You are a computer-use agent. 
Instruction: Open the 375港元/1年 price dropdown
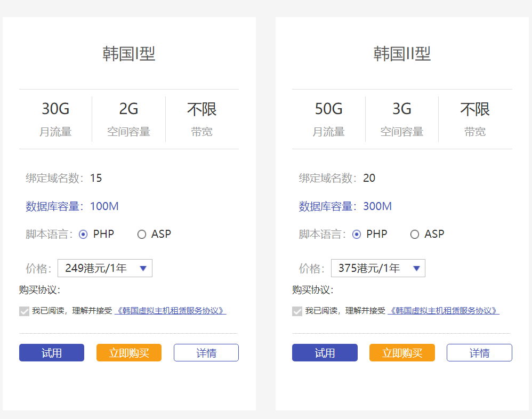click(378, 268)
